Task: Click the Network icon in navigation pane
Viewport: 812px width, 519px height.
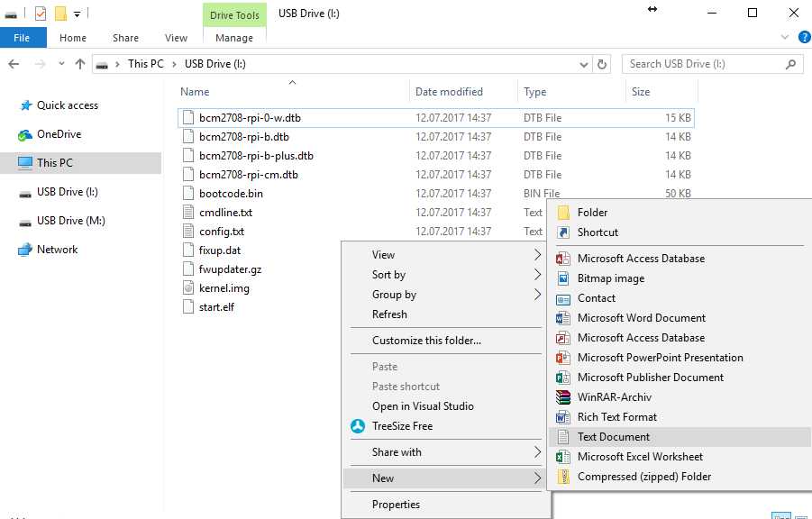Action: tap(25, 250)
